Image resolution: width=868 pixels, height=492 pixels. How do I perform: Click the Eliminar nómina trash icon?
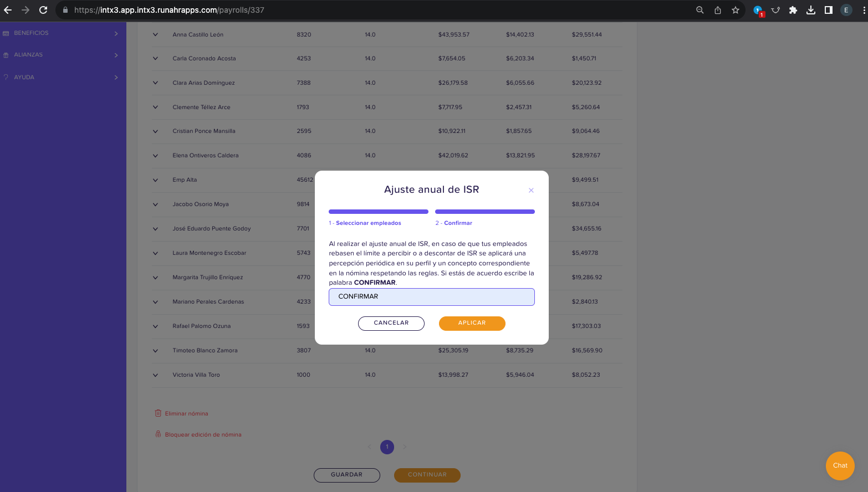[x=158, y=413]
